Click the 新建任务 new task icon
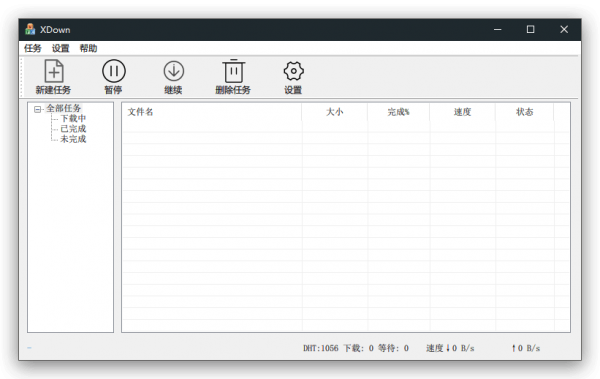Viewport: 600px width, 379px height. pos(54,71)
